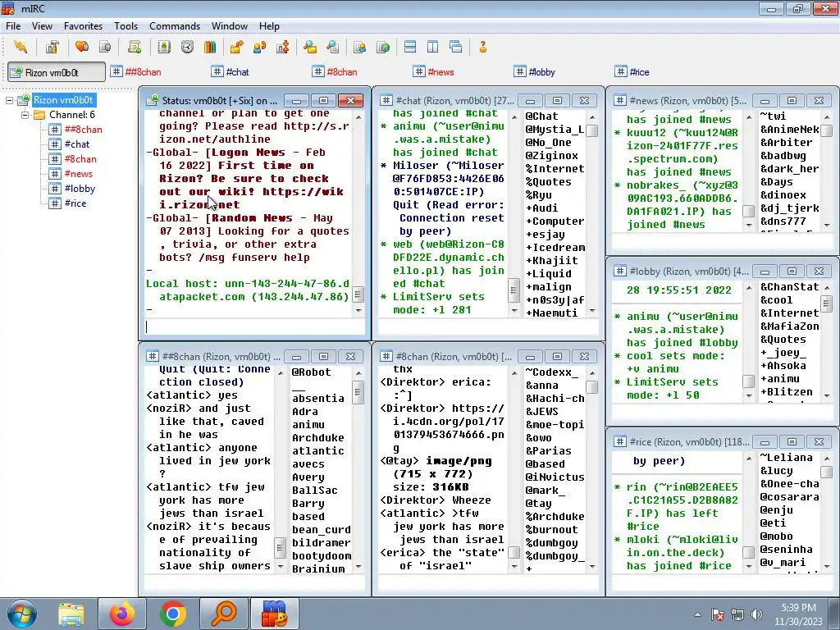The width and height of the screenshot is (840, 630).
Task: Open the Scripts Editor scroll icon
Action: (x=134, y=47)
